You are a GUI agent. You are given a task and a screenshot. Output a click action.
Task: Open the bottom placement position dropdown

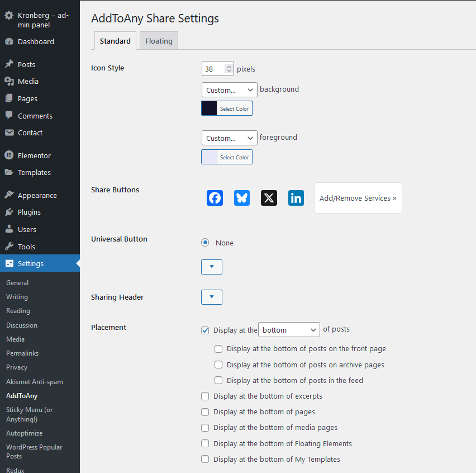pos(289,330)
